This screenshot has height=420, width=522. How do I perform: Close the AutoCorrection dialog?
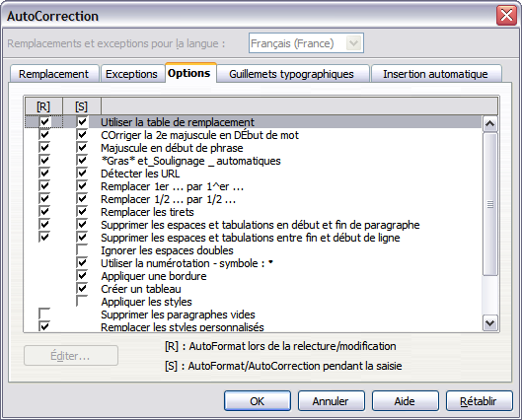pyautogui.click(x=506, y=16)
